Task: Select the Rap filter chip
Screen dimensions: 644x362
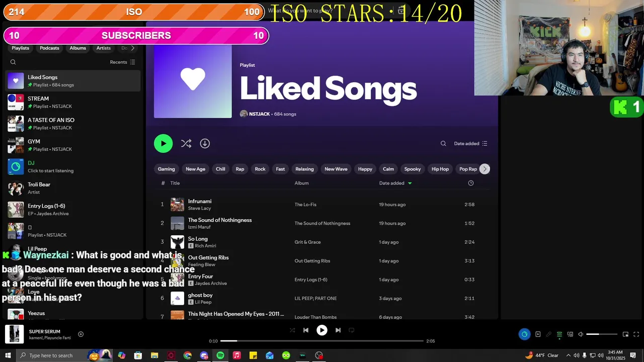Action: coord(240,169)
